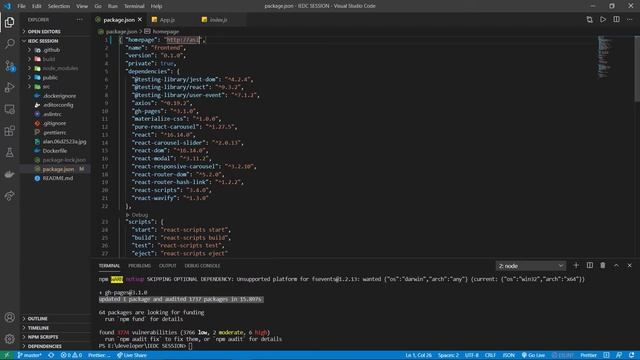
Task: Click Live Share in the status bar
Action: pos(132,355)
